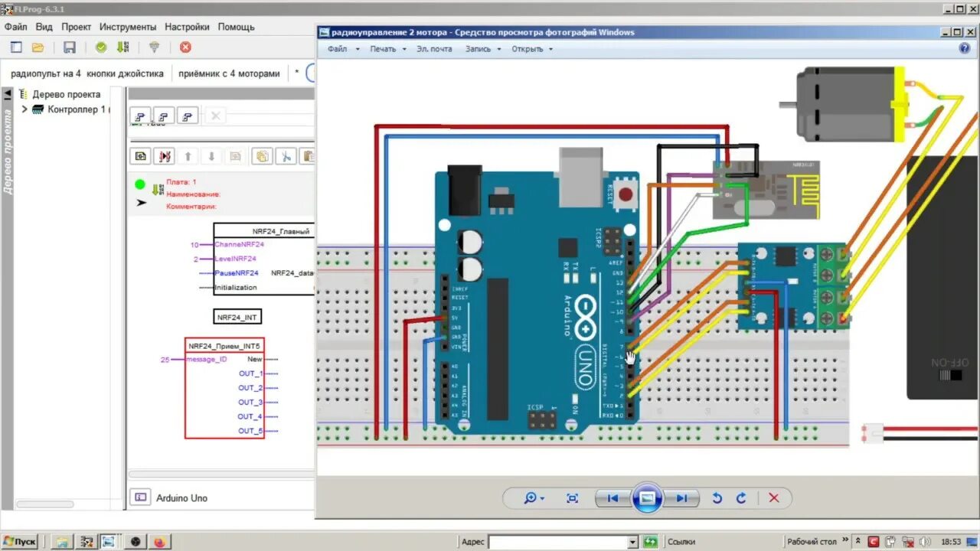Viewport: 980px width, 551px height.
Task: Click the first board-insert icon above the diagram
Action: click(x=140, y=116)
